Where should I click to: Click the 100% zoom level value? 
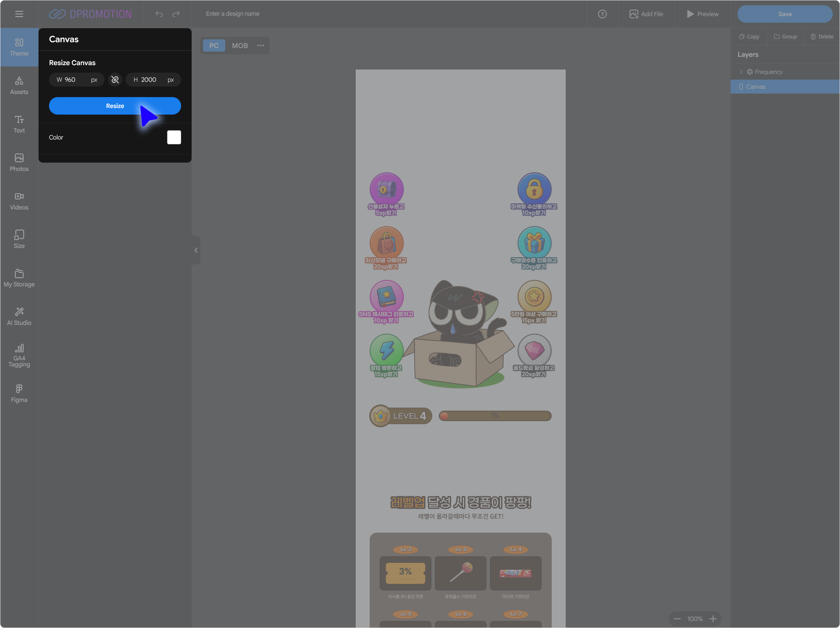click(x=695, y=619)
